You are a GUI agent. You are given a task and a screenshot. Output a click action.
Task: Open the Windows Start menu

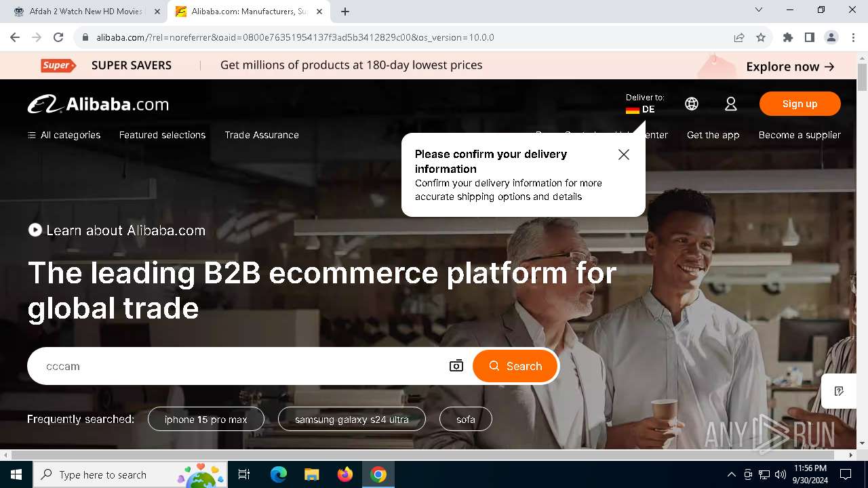[x=16, y=474]
